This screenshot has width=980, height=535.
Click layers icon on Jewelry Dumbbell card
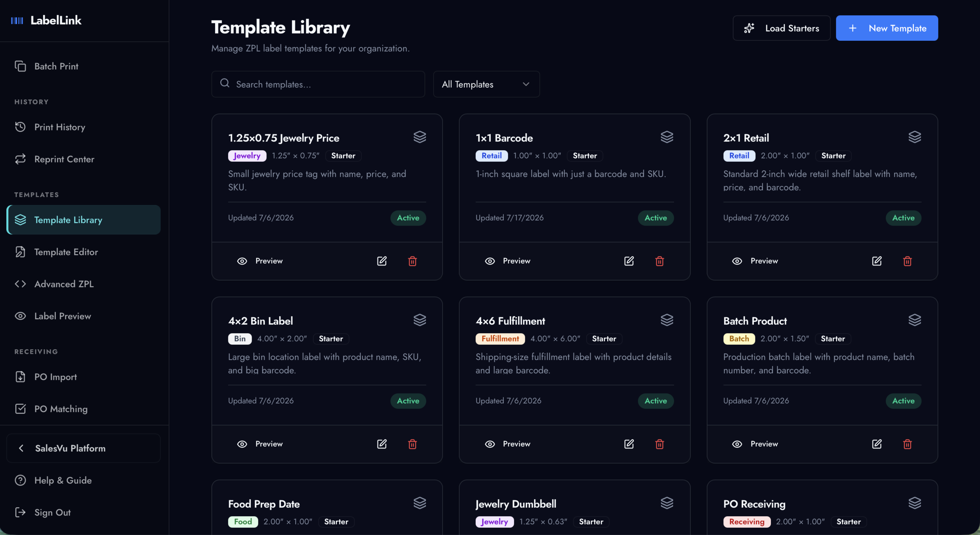tap(667, 503)
